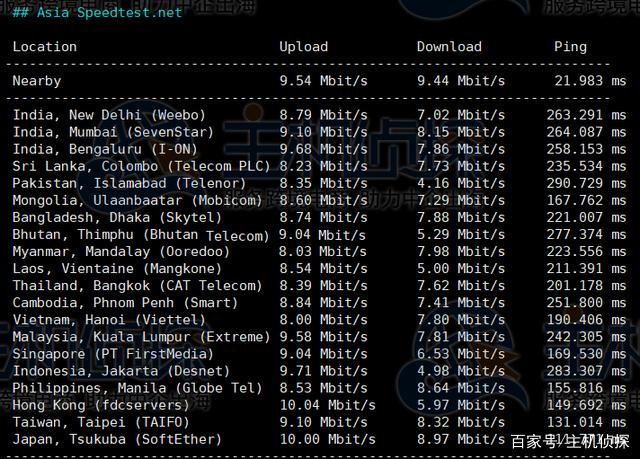Select Kuala Lumpur upload 9.58 Mbit/s
640x459 pixels.
point(323,337)
